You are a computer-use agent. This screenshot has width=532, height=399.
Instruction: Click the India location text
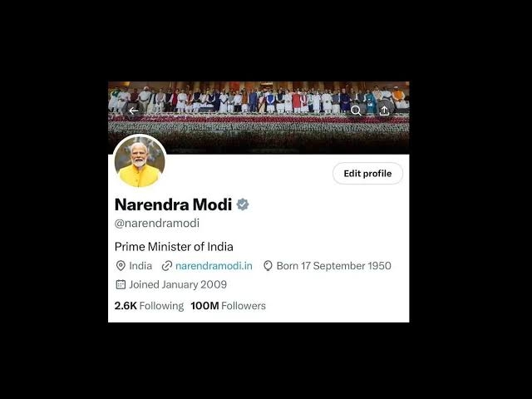tap(140, 266)
